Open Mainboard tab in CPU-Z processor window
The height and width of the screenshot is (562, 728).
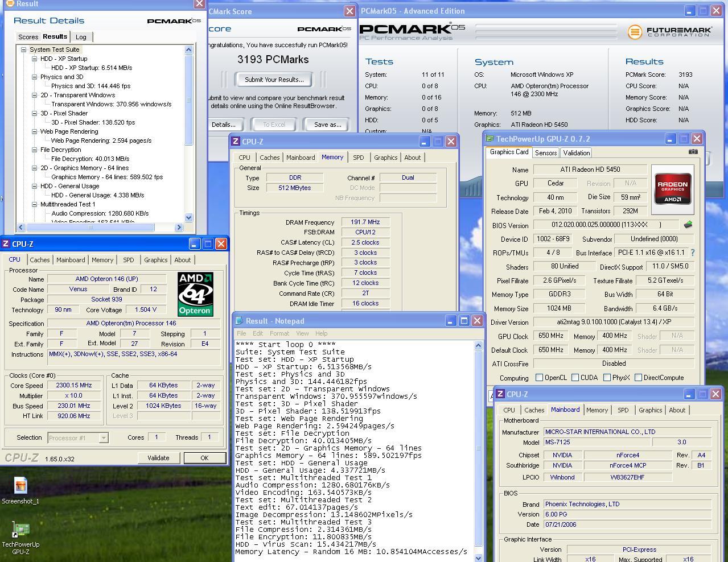click(71, 260)
